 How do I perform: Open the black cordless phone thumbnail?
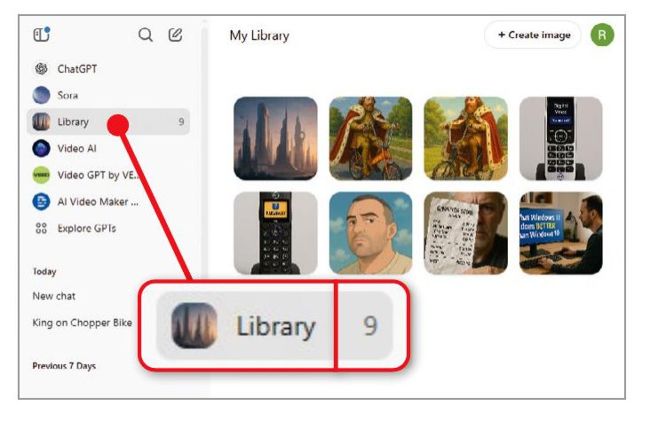tap(276, 233)
